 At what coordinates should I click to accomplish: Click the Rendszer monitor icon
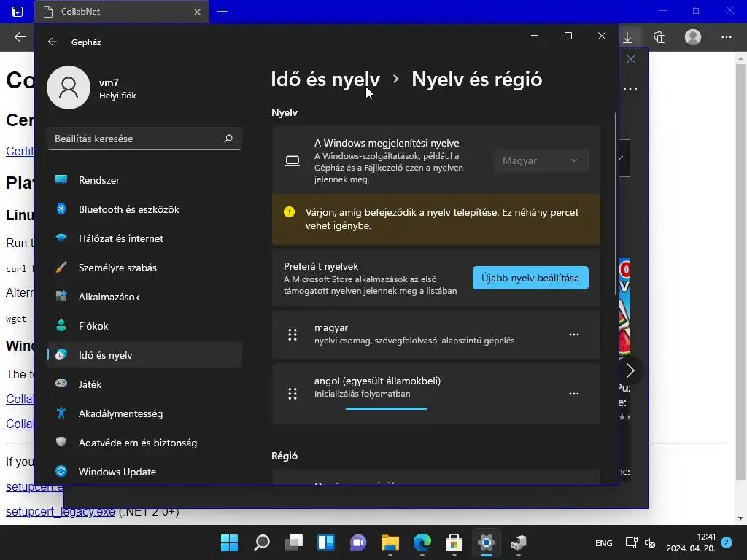coord(61,179)
